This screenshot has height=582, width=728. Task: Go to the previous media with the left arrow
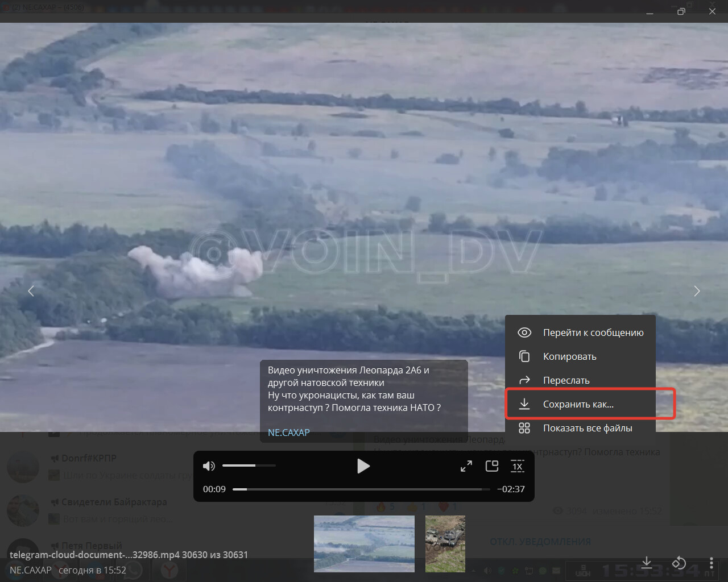(31, 291)
